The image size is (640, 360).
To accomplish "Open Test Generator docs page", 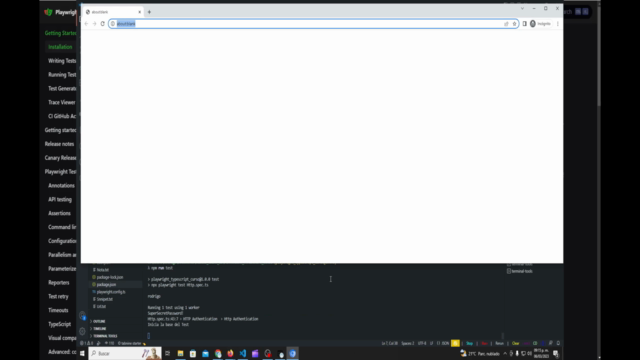I will [x=62, y=89].
